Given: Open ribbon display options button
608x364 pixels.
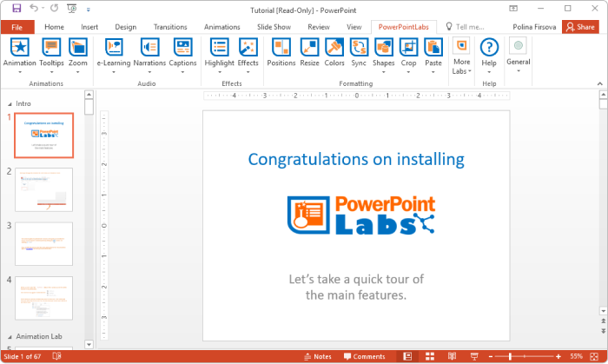Looking at the screenshot, I should (x=513, y=8).
